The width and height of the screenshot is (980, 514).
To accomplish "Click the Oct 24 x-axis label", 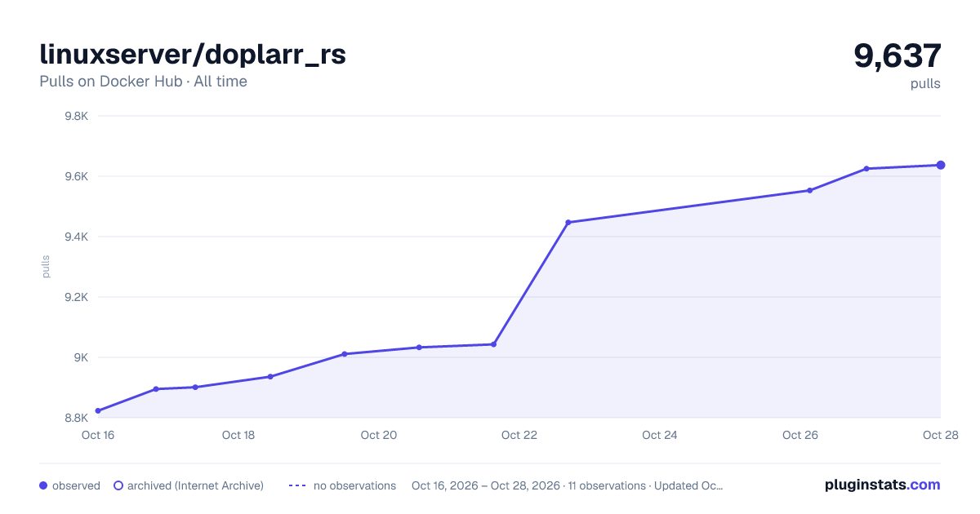I will pyautogui.click(x=660, y=435).
